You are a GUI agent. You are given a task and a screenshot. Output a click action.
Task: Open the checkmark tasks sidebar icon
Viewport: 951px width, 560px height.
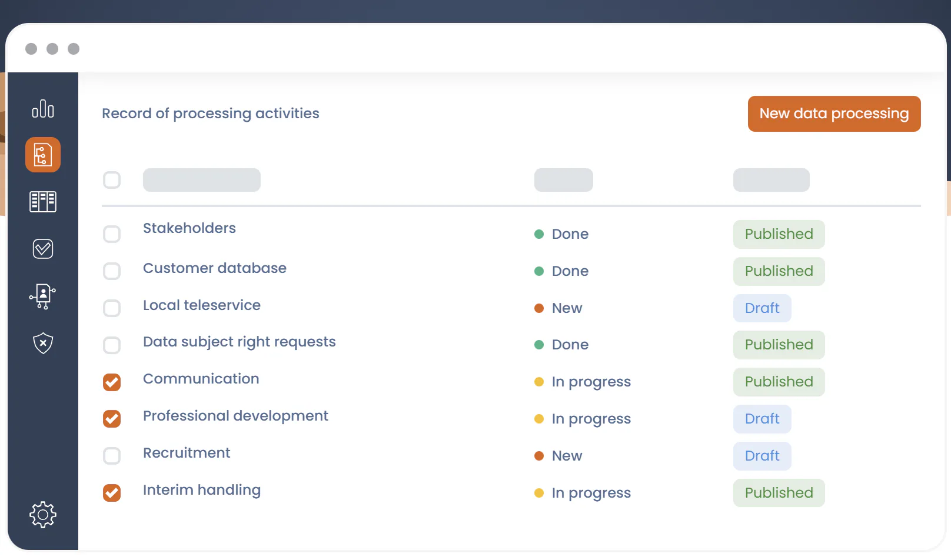[43, 249]
